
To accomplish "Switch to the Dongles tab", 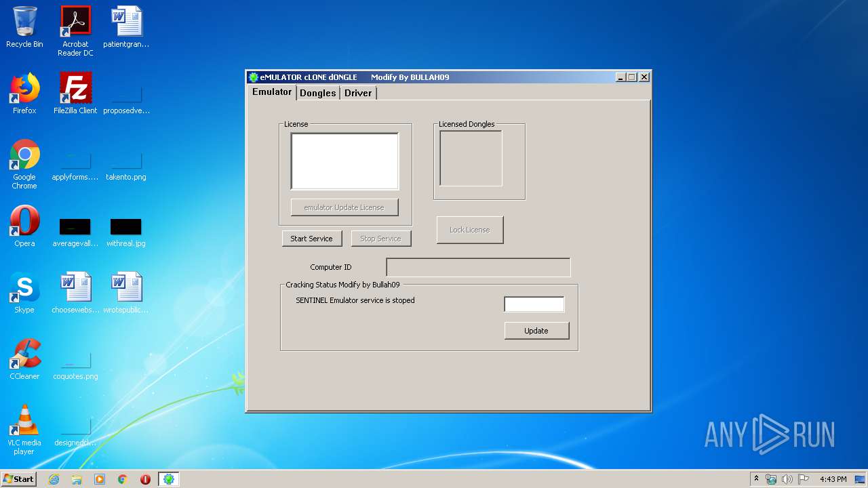I will (x=317, y=93).
